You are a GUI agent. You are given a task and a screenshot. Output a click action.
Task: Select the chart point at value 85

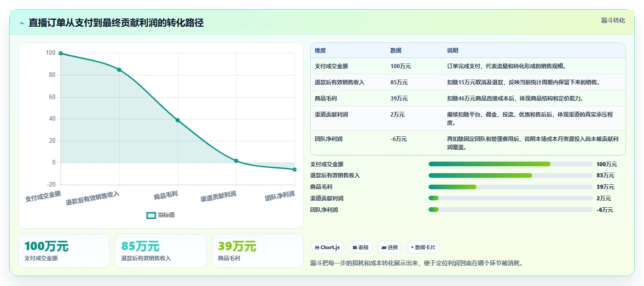coord(119,70)
